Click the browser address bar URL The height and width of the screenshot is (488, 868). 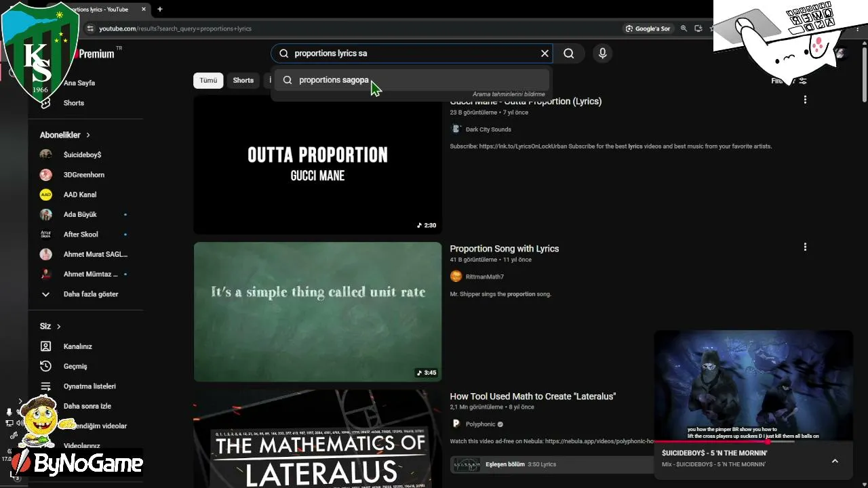pos(176,28)
